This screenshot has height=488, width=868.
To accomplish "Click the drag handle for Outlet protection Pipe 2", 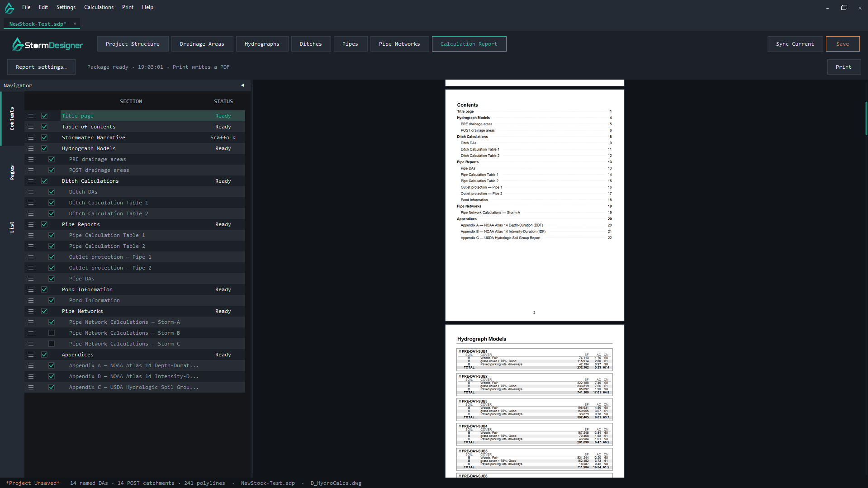I will [31, 268].
